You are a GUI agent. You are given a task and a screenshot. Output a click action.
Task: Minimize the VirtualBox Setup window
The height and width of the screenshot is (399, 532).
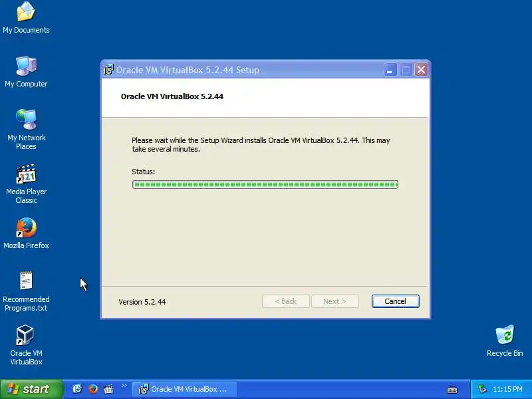click(x=390, y=70)
